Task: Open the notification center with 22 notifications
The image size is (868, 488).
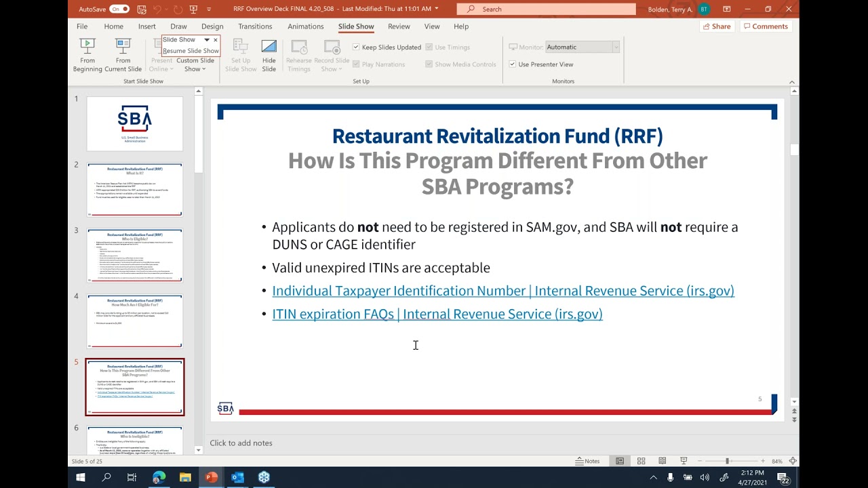Action: coord(783,478)
